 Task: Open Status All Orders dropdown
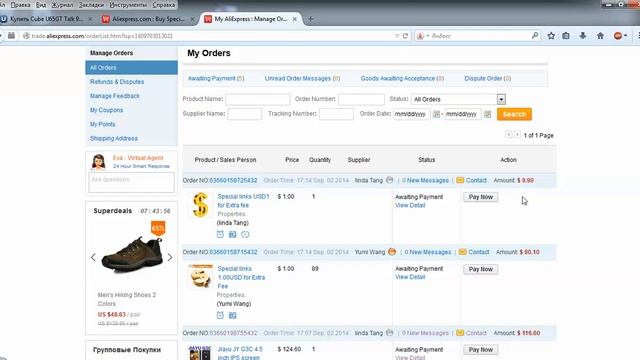[x=458, y=99]
